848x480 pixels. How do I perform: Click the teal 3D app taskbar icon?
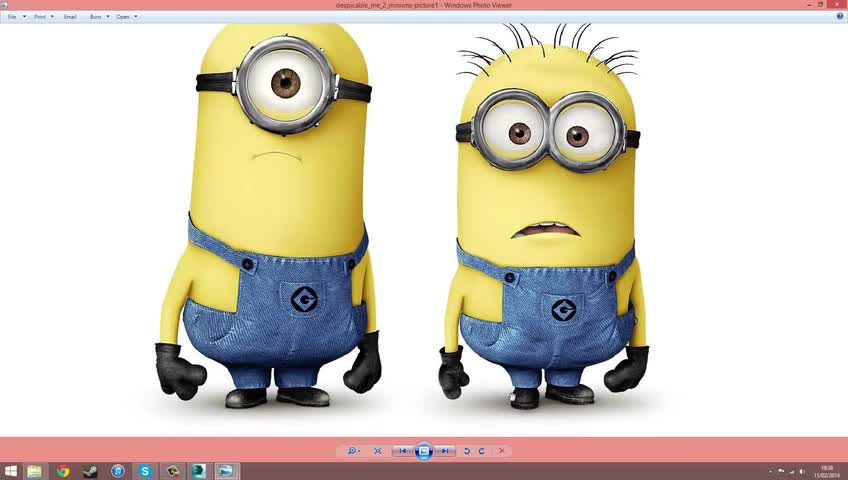198,471
